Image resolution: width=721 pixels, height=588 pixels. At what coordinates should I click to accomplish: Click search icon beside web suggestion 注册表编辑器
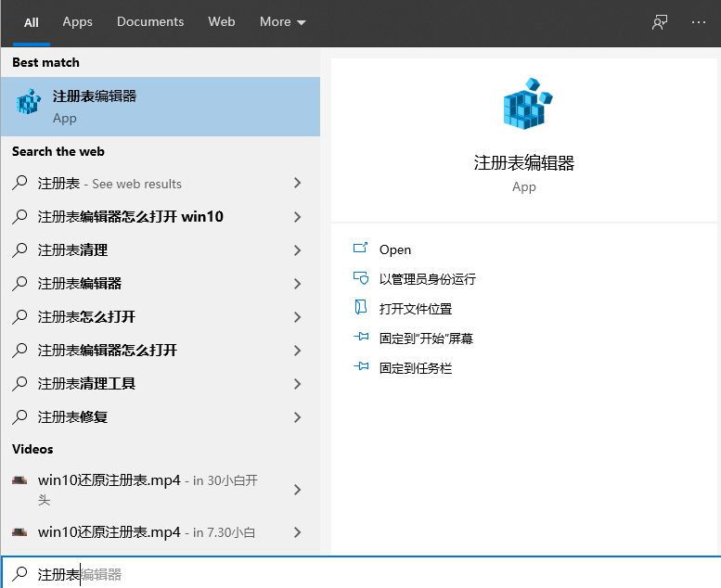(19, 283)
